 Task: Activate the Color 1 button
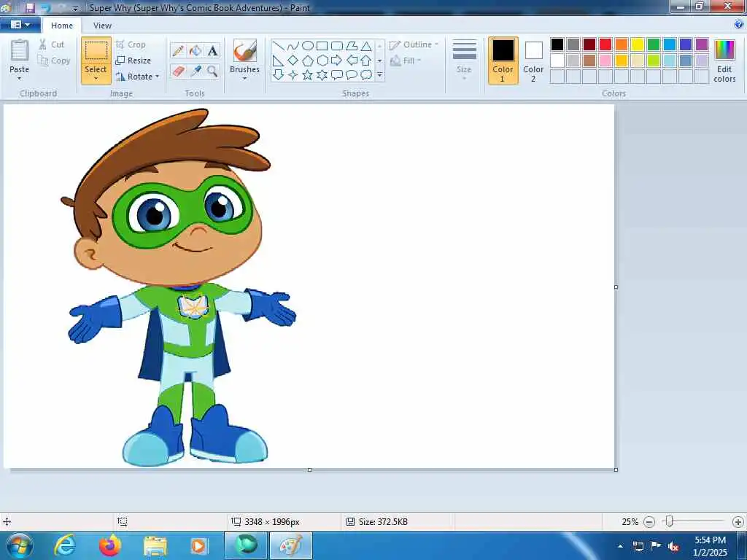(x=503, y=61)
